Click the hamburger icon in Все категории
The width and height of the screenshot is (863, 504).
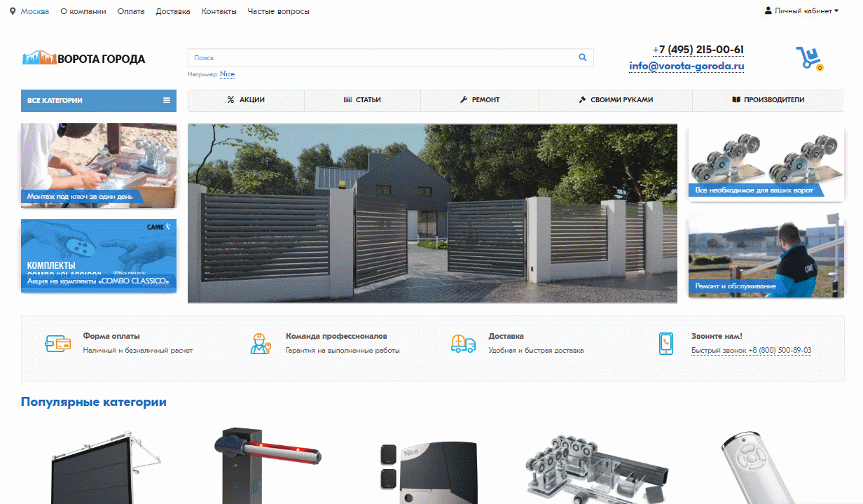pos(167,100)
